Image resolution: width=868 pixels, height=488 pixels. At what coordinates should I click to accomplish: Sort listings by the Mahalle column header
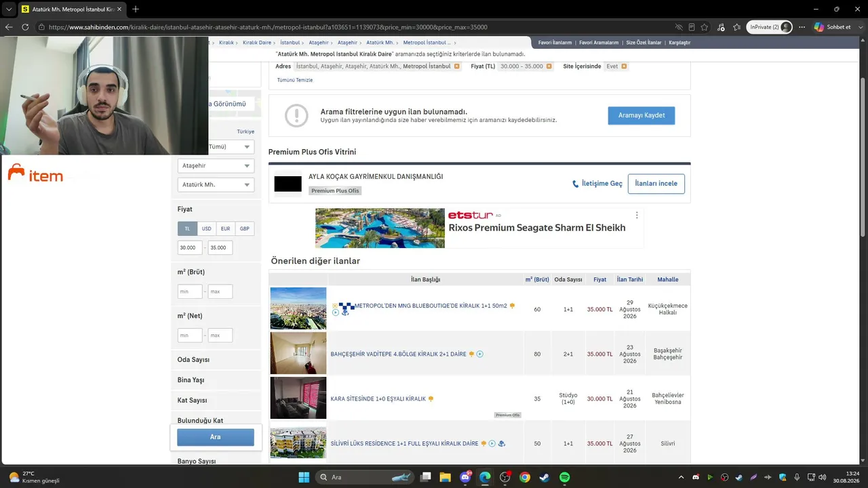click(x=668, y=279)
